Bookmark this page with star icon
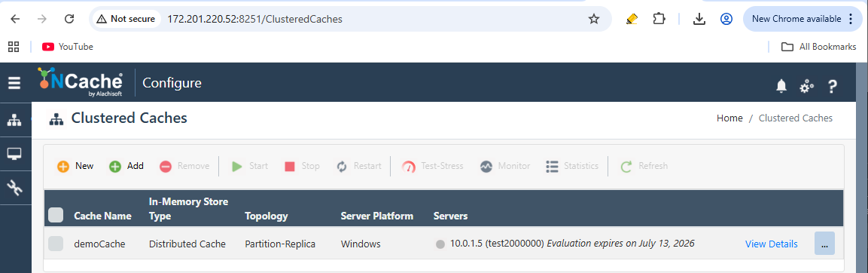Screen dimensions: 868x273 [x=594, y=19]
